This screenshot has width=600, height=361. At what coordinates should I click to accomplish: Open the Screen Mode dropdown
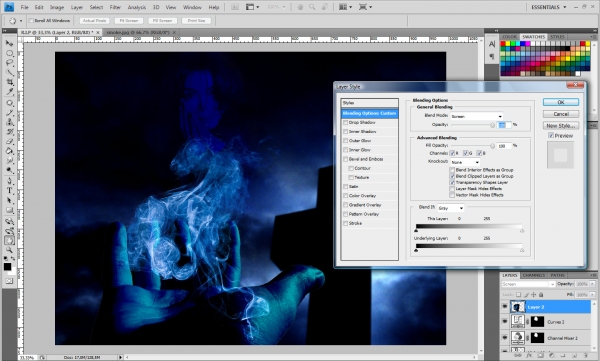(364, 7)
